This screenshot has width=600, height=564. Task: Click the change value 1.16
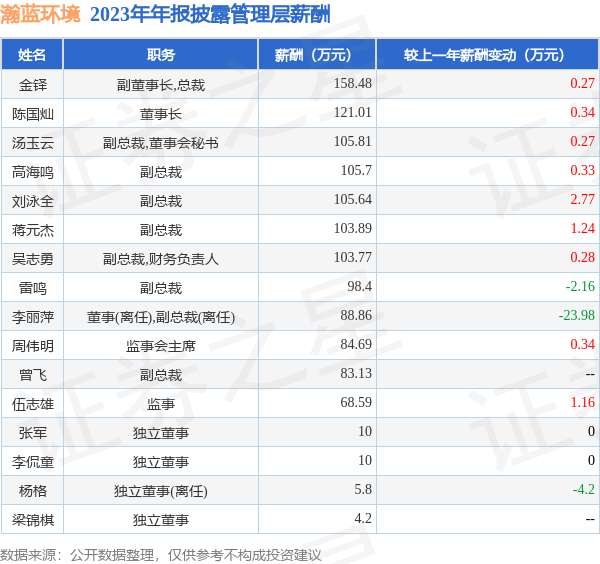point(582,403)
